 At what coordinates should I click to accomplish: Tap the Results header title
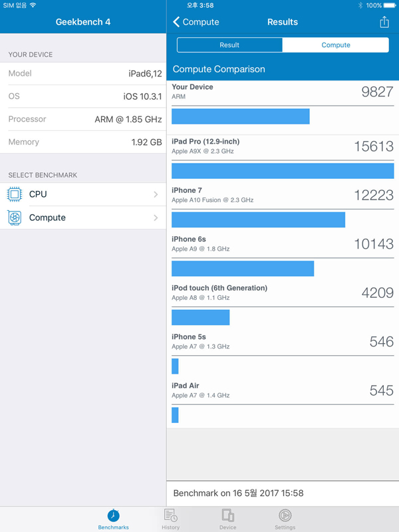click(x=283, y=22)
